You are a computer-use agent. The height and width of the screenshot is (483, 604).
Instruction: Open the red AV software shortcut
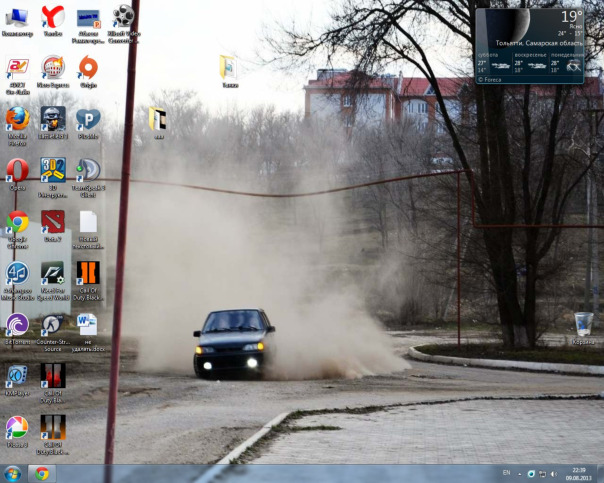click(x=18, y=76)
